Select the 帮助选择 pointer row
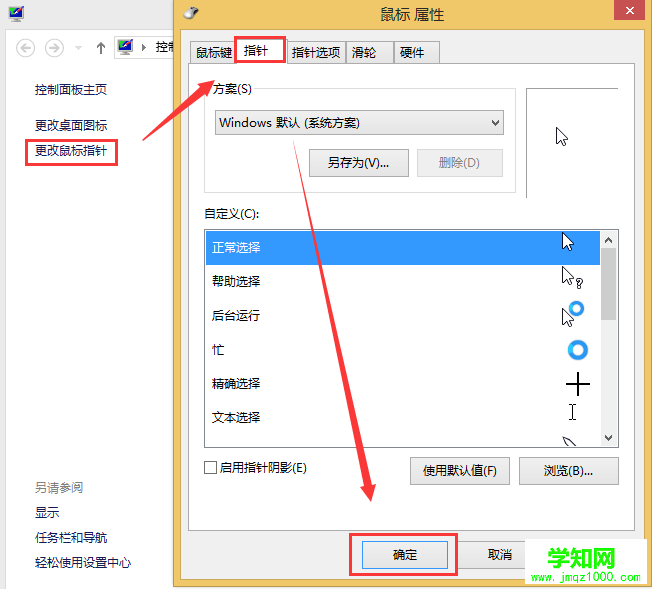The width and height of the screenshot is (652, 589). coord(403,281)
